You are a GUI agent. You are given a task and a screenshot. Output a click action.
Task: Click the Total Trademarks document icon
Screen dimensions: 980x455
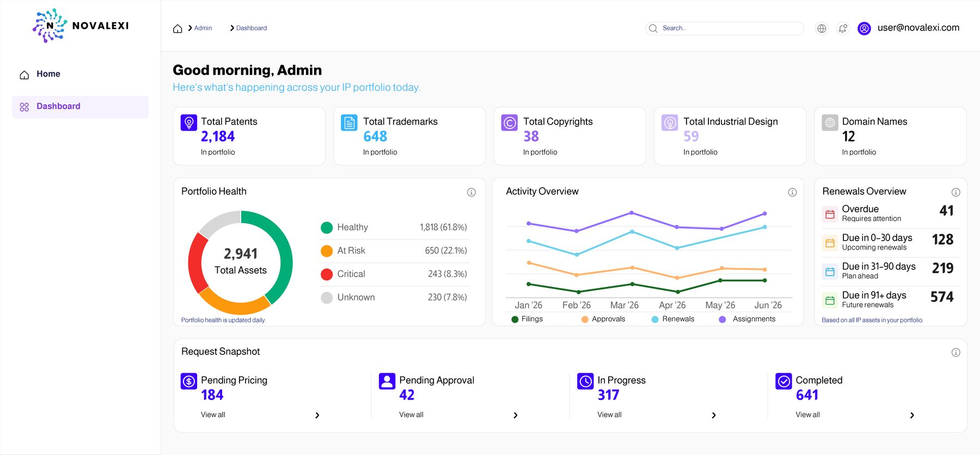pyautogui.click(x=349, y=122)
